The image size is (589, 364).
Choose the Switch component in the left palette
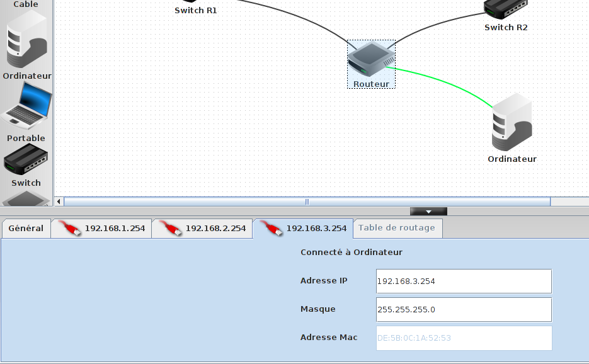pyautogui.click(x=26, y=161)
